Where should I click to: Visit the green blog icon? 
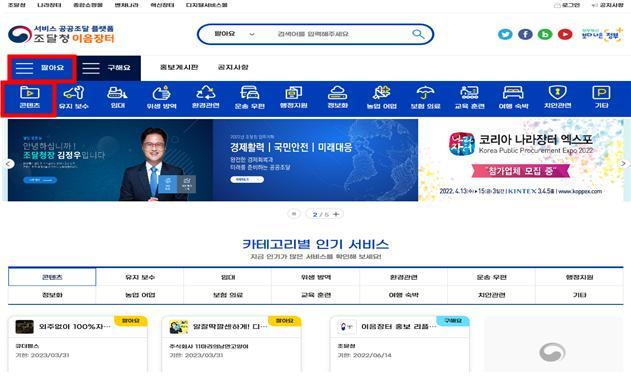[x=545, y=34]
